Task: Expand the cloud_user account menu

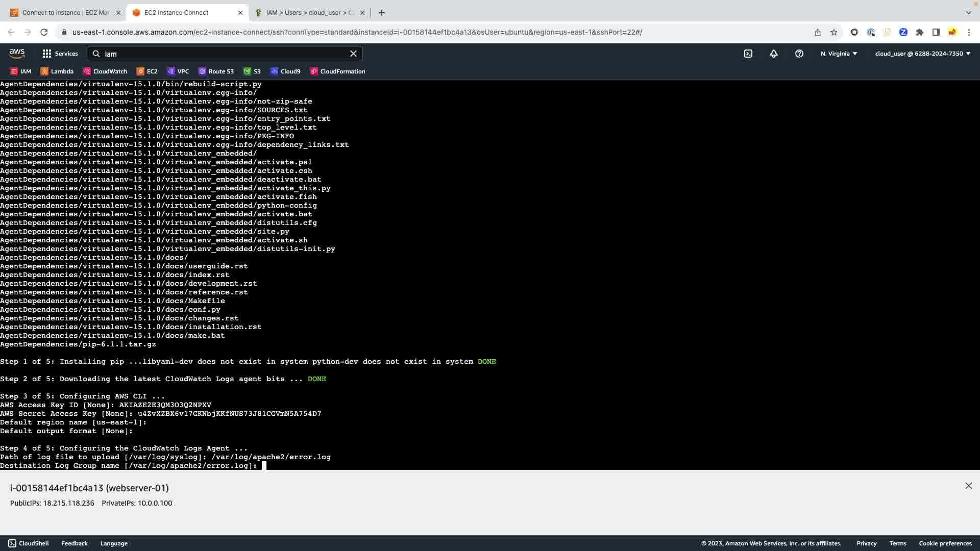Action: [x=922, y=54]
